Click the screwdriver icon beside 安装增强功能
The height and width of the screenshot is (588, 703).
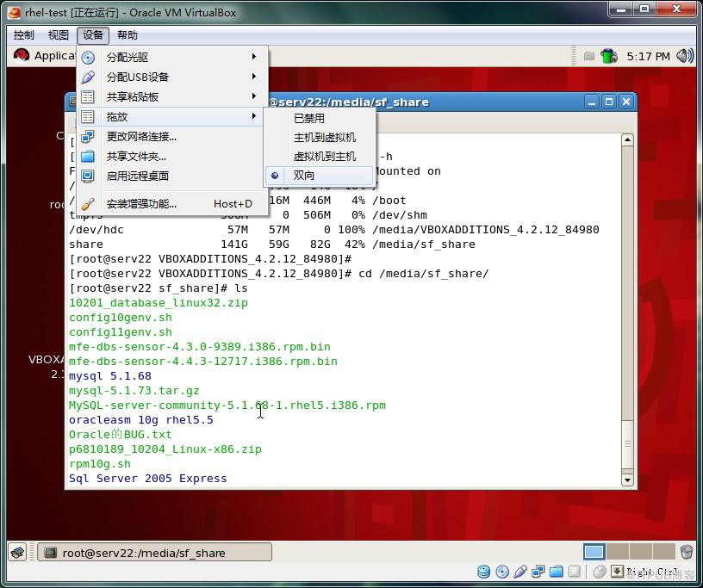tap(88, 204)
